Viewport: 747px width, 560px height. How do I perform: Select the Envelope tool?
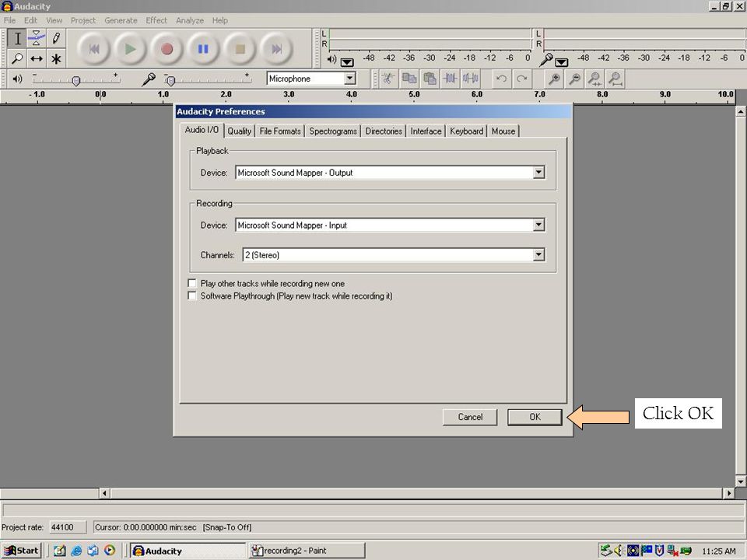pyautogui.click(x=37, y=39)
